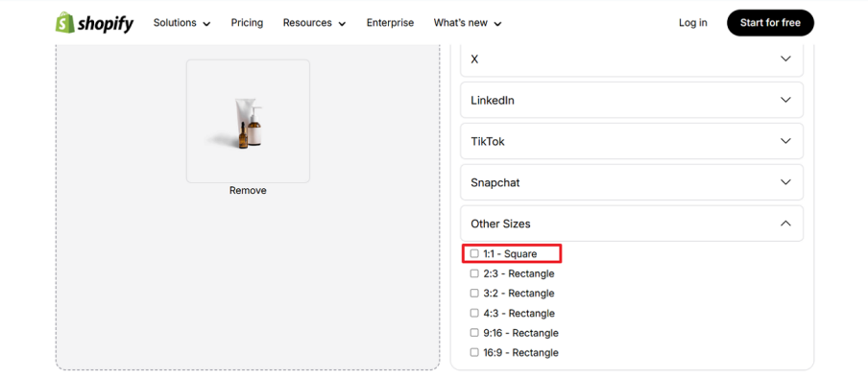The image size is (868, 378).
Task: Enable the 3:2 - Rectangle option
Action: [474, 293]
